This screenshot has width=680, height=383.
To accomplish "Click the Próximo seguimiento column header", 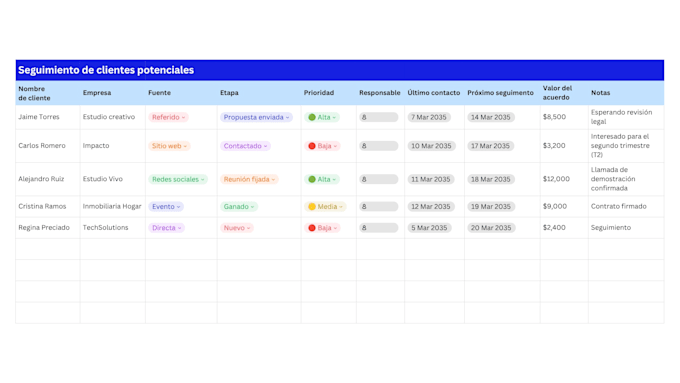I will tap(500, 93).
